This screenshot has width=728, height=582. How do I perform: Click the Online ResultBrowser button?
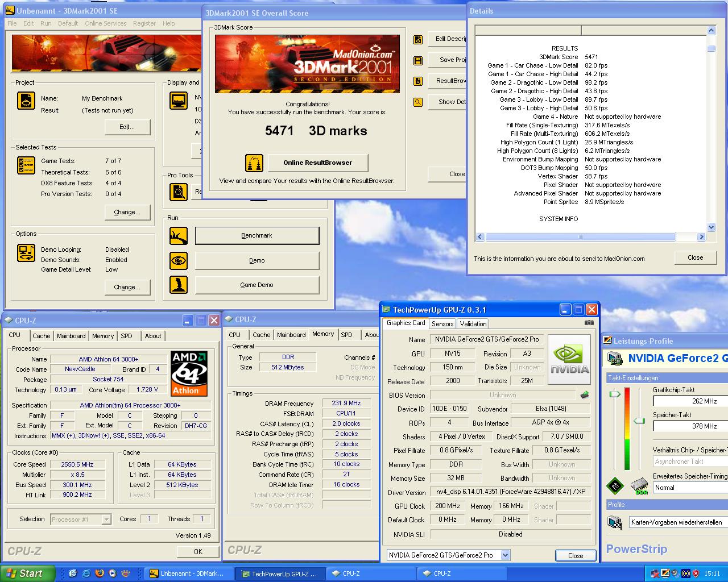318,163
